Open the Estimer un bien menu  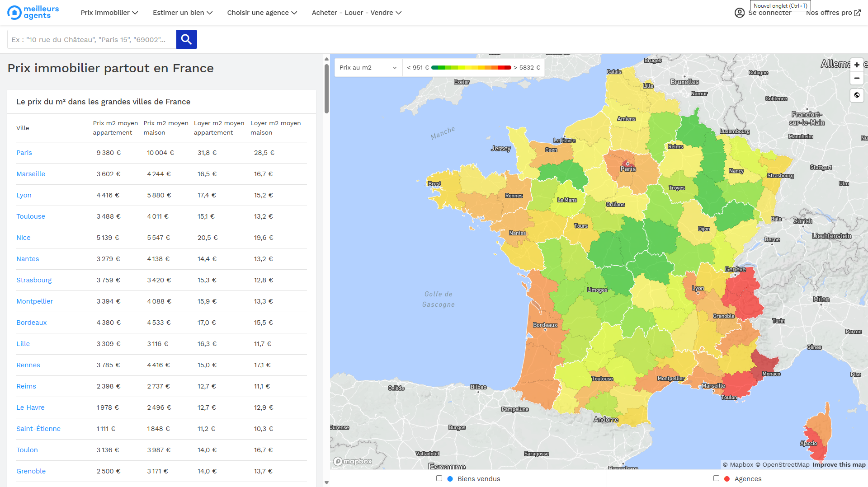[x=182, y=13]
